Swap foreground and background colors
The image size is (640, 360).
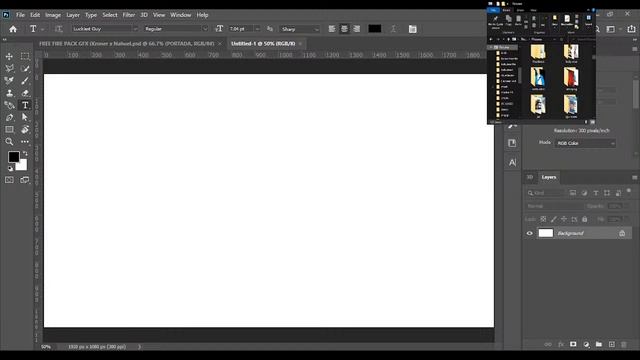point(25,153)
